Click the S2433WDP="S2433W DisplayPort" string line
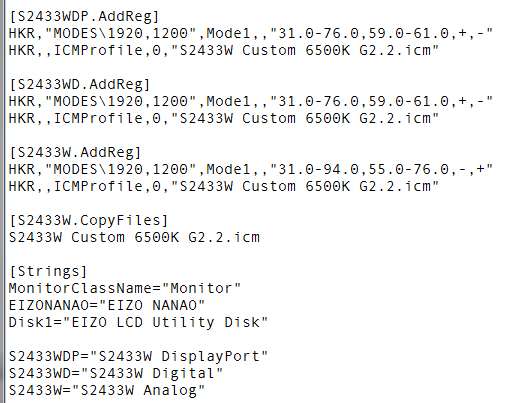 [x=138, y=356]
